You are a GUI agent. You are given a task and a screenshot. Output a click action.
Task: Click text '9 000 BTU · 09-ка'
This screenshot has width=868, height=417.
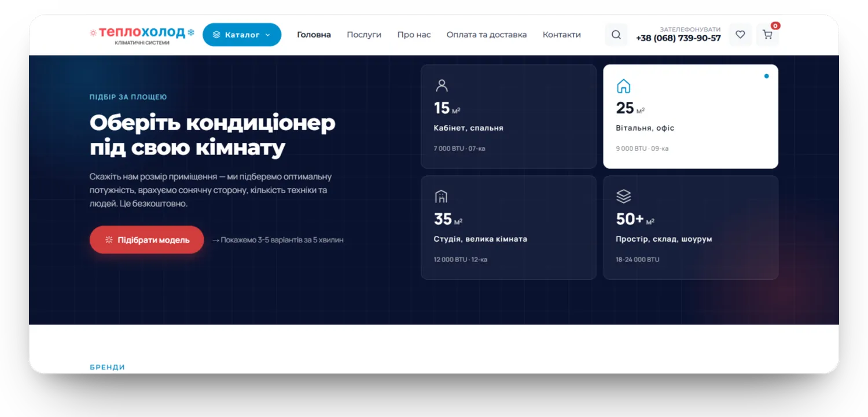pyautogui.click(x=642, y=149)
